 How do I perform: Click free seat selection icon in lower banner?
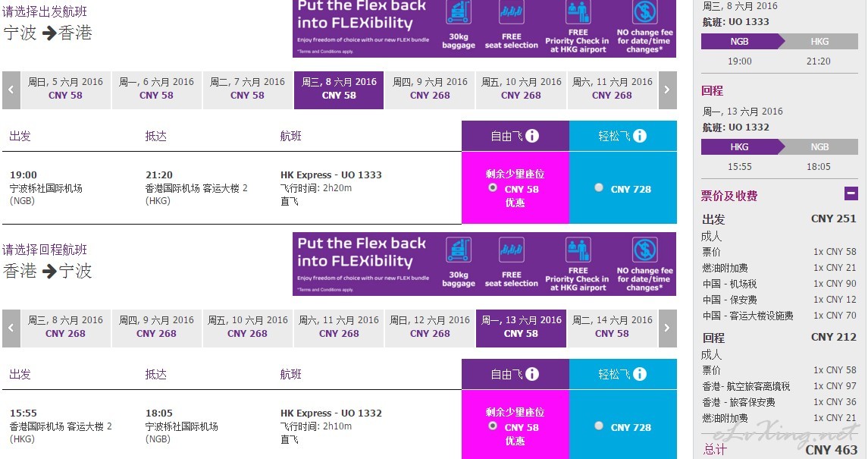tap(512, 250)
